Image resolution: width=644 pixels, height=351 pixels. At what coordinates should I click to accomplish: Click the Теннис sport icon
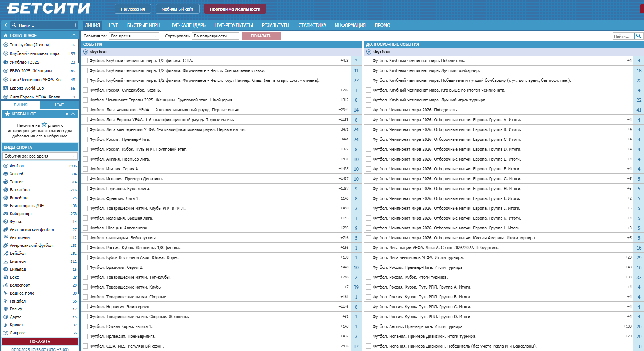pos(6,182)
